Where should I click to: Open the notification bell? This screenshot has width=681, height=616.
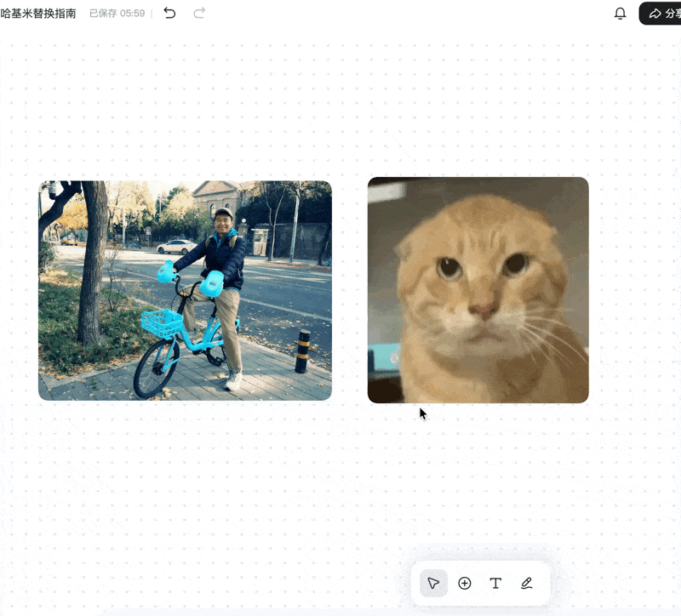(x=620, y=14)
